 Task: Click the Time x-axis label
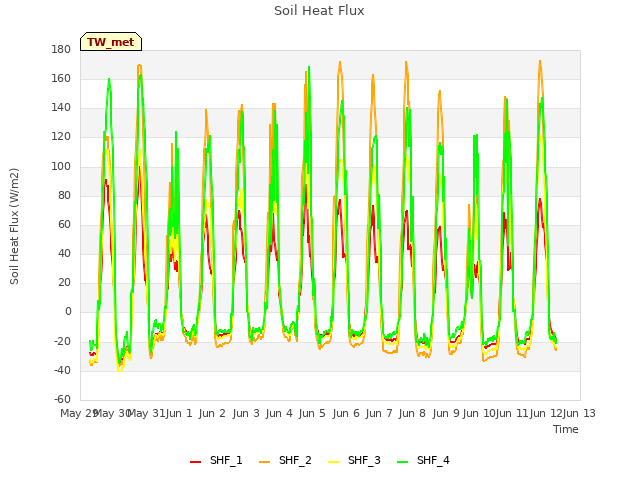(566, 429)
